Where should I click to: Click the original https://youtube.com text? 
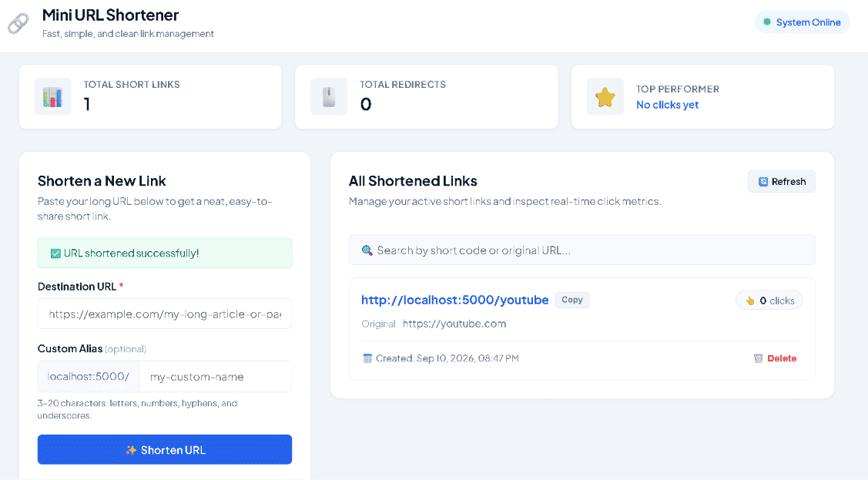pos(454,324)
